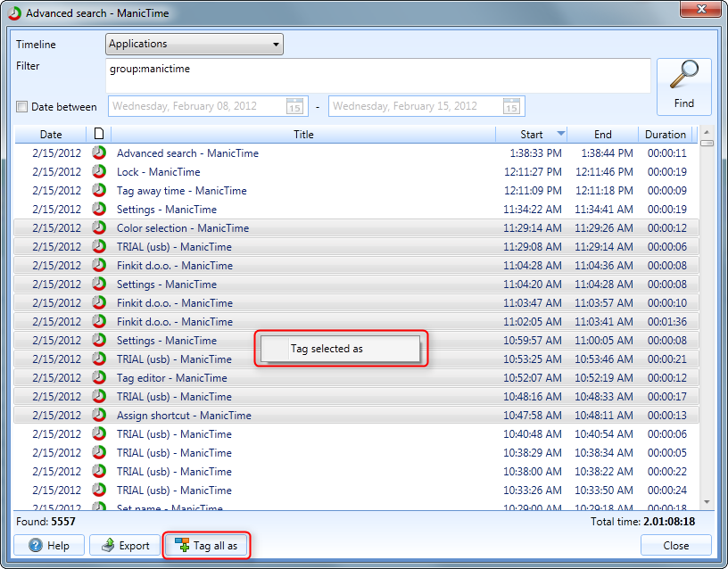Image resolution: width=728 pixels, height=569 pixels.
Task: Click inside the Filter text box
Action: pos(378,76)
